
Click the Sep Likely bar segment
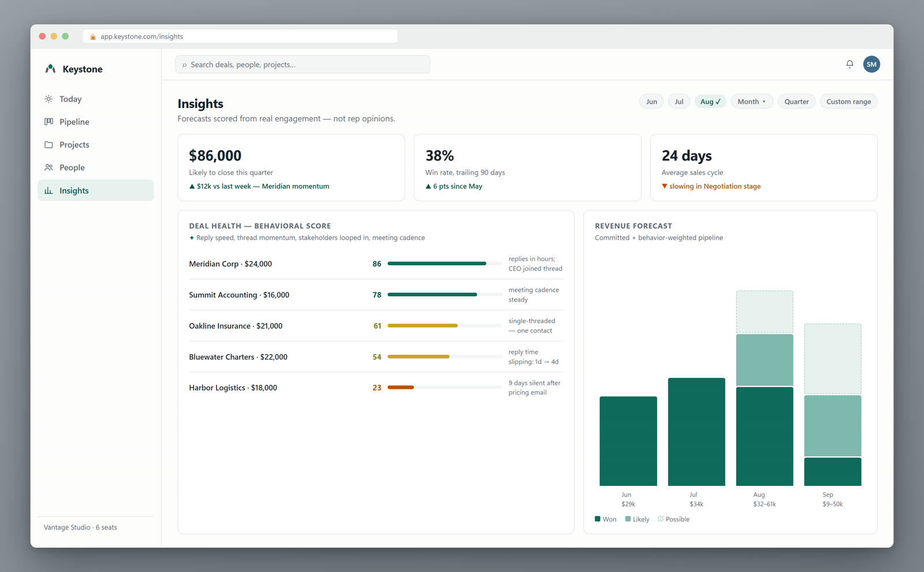pos(833,426)
